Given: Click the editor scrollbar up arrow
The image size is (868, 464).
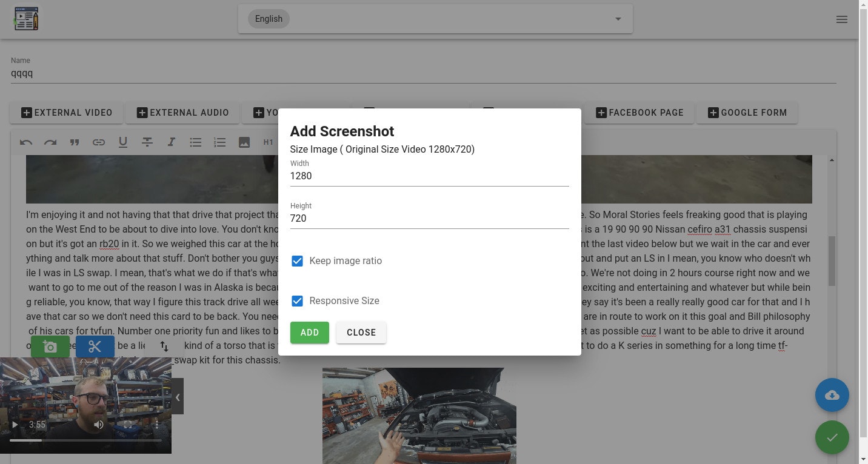Looking at the screenshot, I should pos(832,160).
